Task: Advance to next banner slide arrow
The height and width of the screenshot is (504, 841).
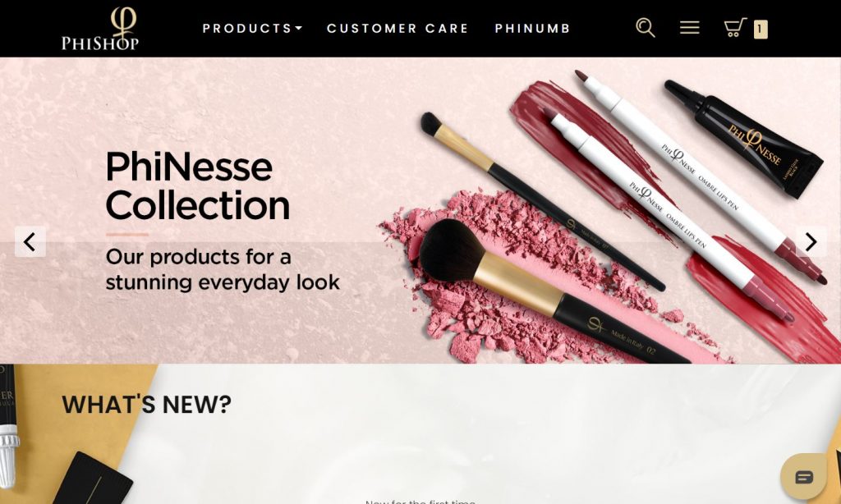Action: (811, 242)
